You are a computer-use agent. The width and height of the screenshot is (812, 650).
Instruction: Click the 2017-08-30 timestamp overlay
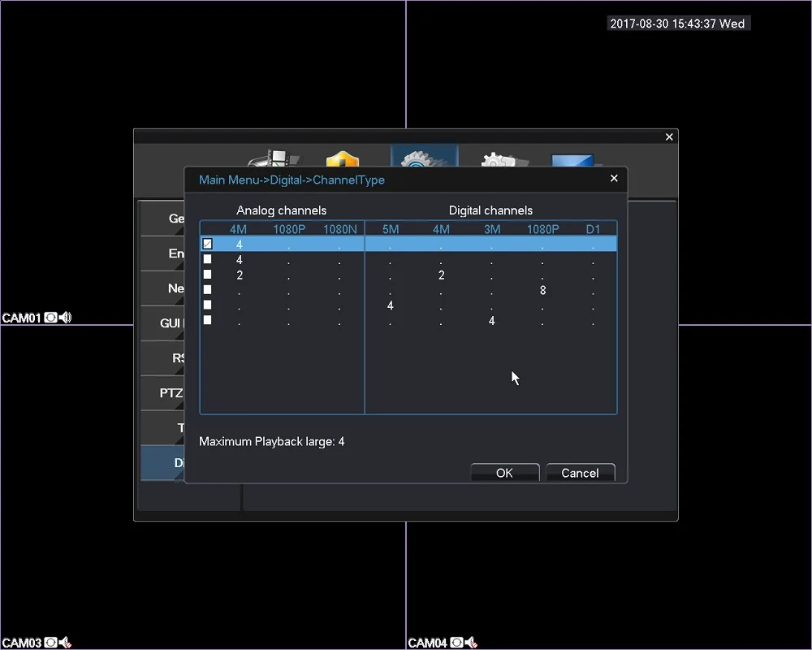(x=677, y=24)
